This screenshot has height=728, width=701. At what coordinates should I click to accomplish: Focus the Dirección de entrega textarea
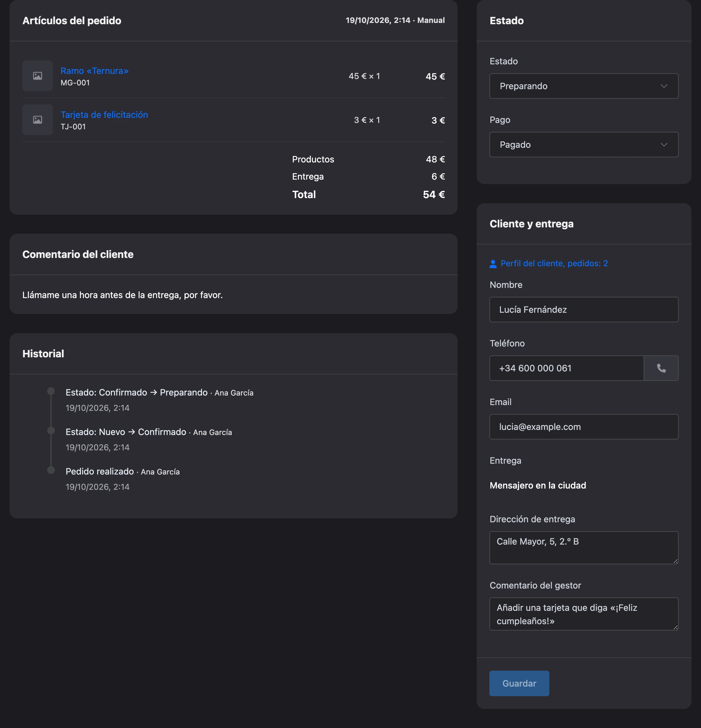click(x=583, y=547)
